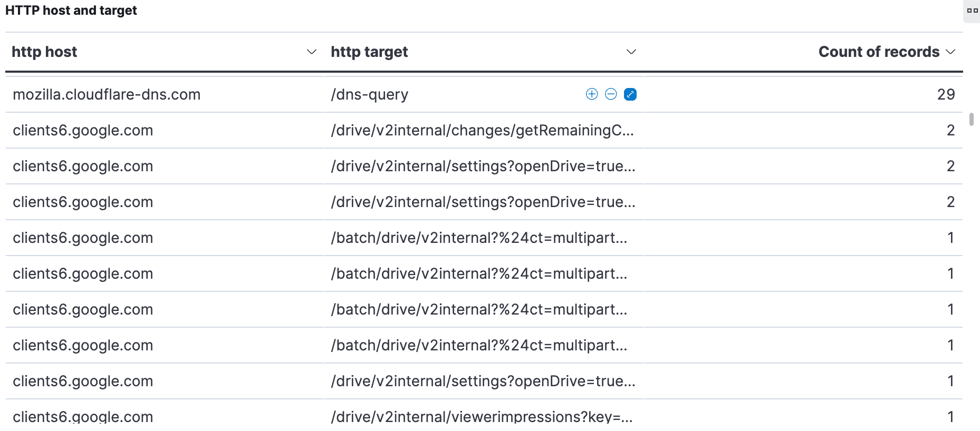Open the http host column chevron menu
The width and height of the screenshot is (980, 431).
pos(312,52)
